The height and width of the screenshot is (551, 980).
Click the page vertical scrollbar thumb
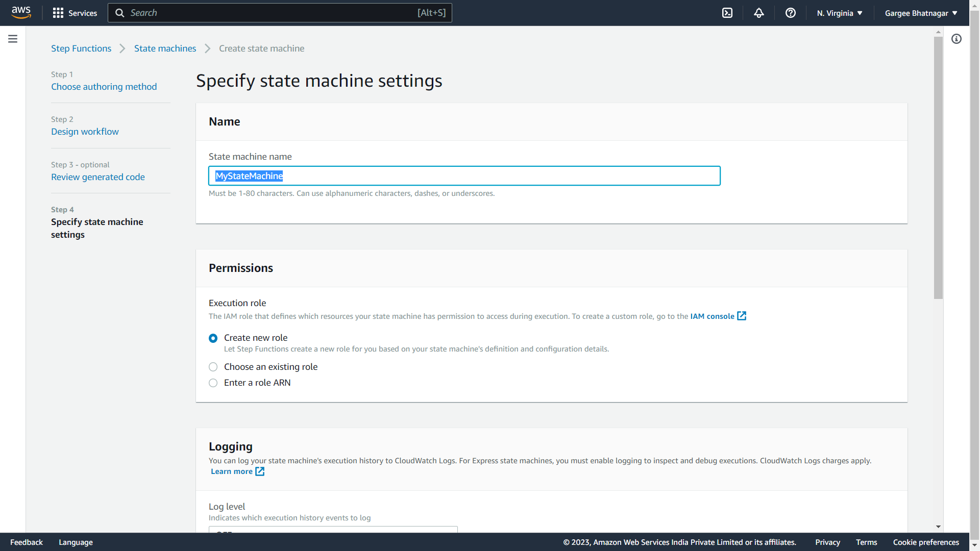point(938,168)
